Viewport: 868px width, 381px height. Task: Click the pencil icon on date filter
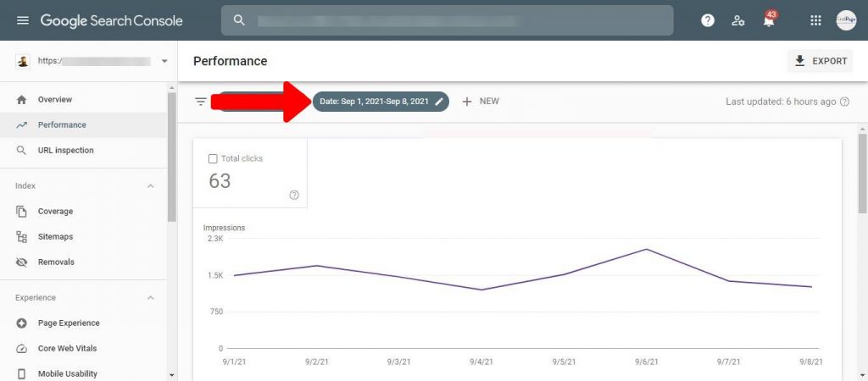(x=439, y=102)
